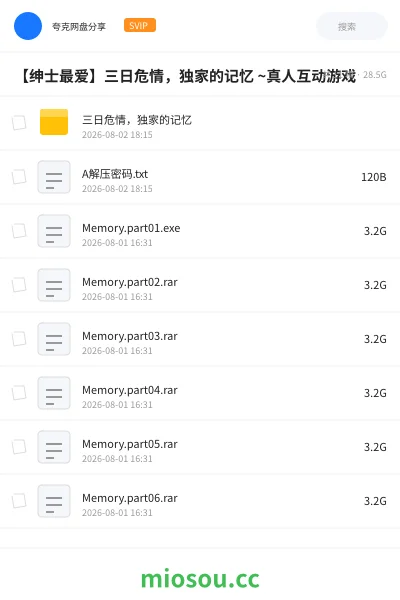Click the A解压密码.txt file icon
The width and height of the screenshot is (400, 600).
tap(54, 177)
